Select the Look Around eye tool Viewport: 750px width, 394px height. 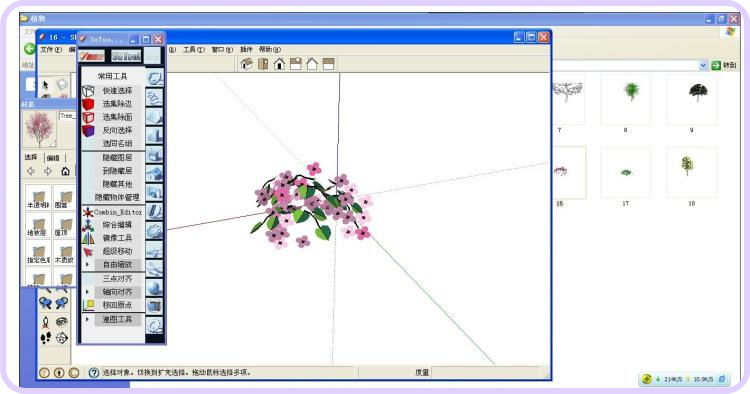coord(62,321)
